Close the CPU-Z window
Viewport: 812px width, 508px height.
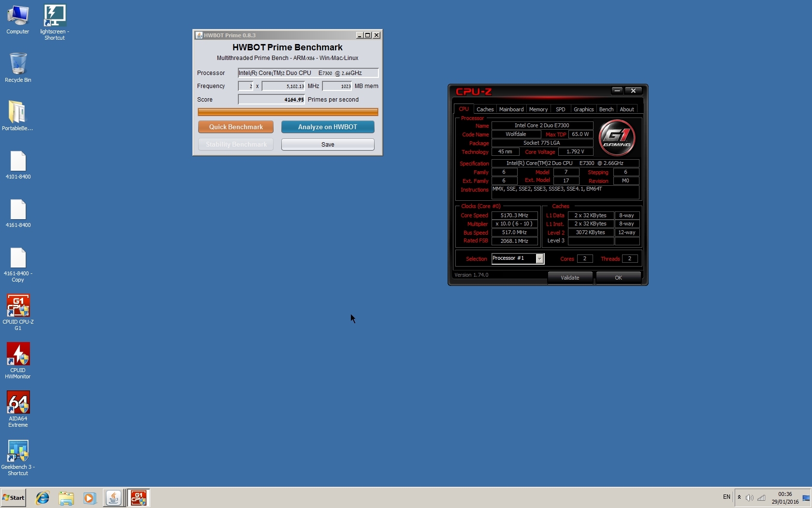pyautogui.click(x=633, y=91)
